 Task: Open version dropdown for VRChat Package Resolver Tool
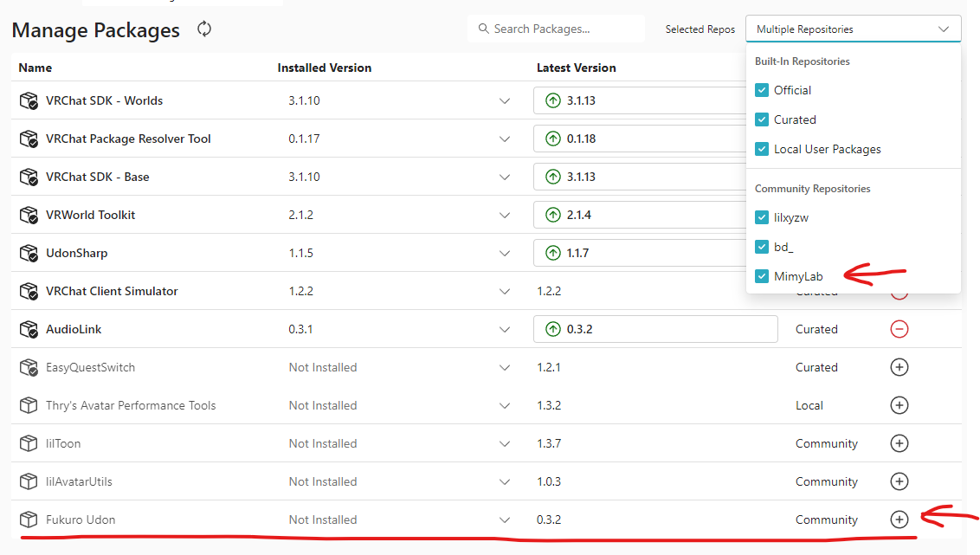pos(505,139)
